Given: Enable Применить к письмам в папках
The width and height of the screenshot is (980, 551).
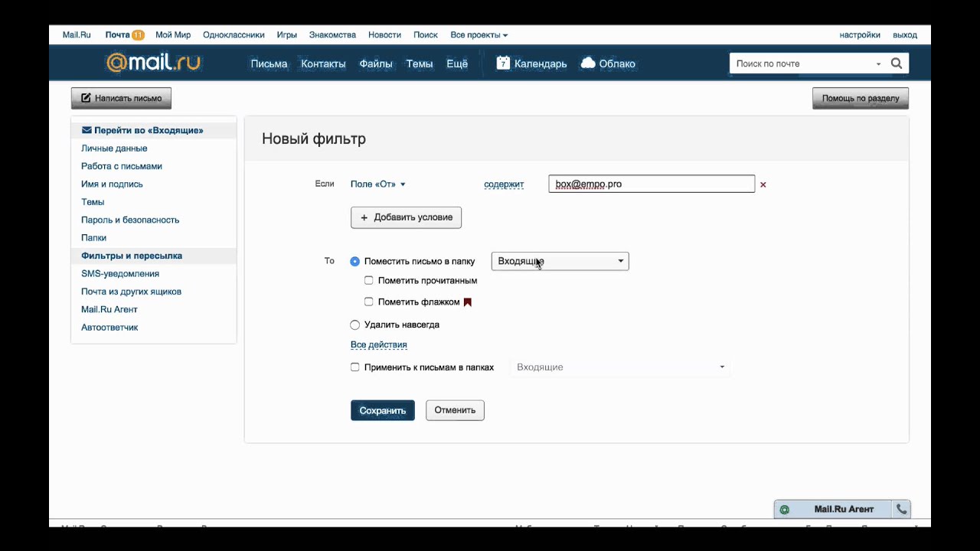Looking at the screenshot, I should point(354,367).
